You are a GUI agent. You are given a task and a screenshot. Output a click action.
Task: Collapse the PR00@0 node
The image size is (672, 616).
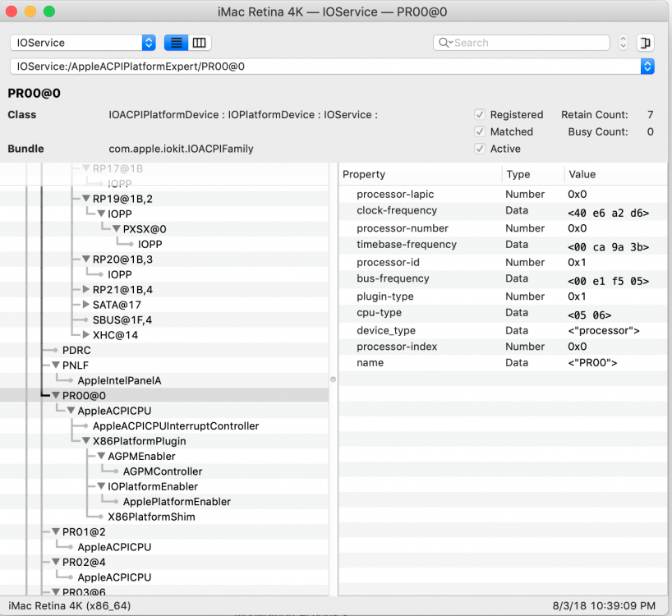[56, 395]
